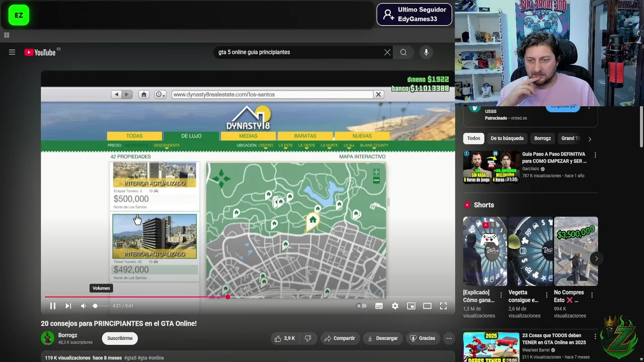
Task: Toggle the autoplay switch in player controls
Action: coord(362,306)
